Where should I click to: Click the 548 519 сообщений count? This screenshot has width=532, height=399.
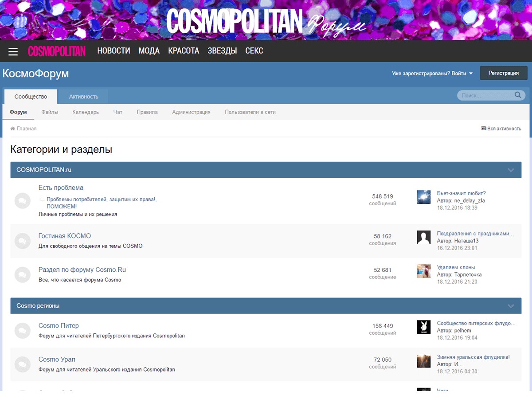[x=383, y=200]
